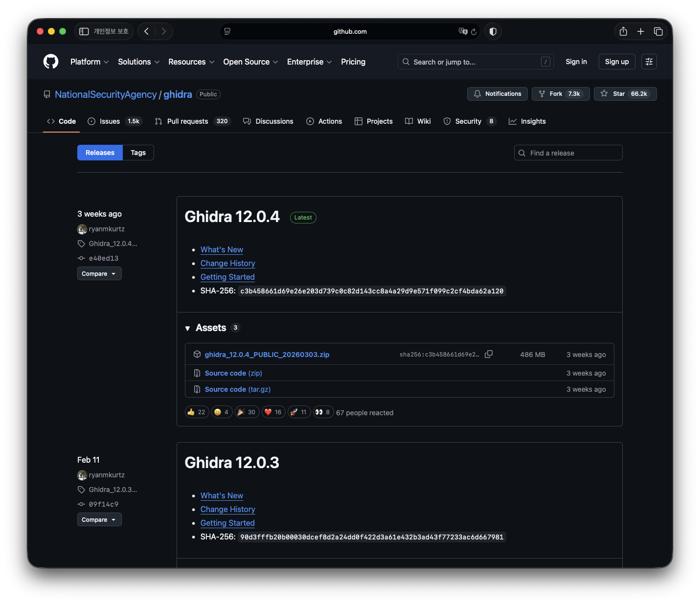Open the e40ed13 commit link
Viewport: 700px width, 604px height.
coord(103,258)
